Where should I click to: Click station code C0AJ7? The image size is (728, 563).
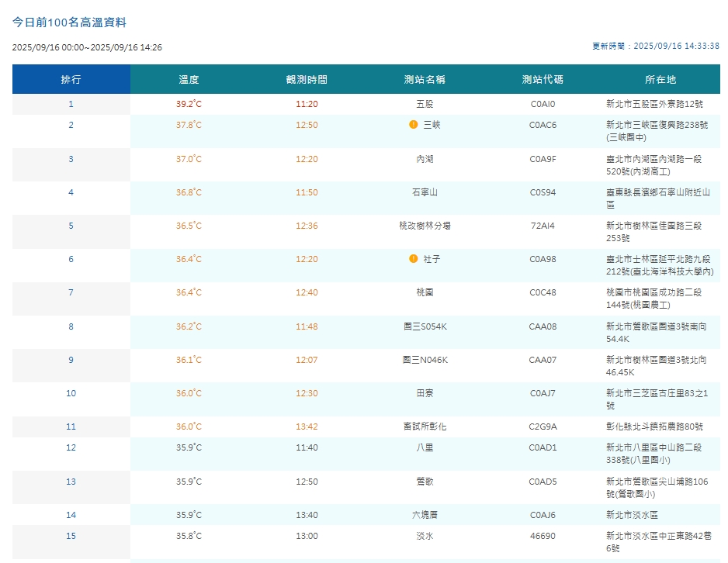click(543, 393)
